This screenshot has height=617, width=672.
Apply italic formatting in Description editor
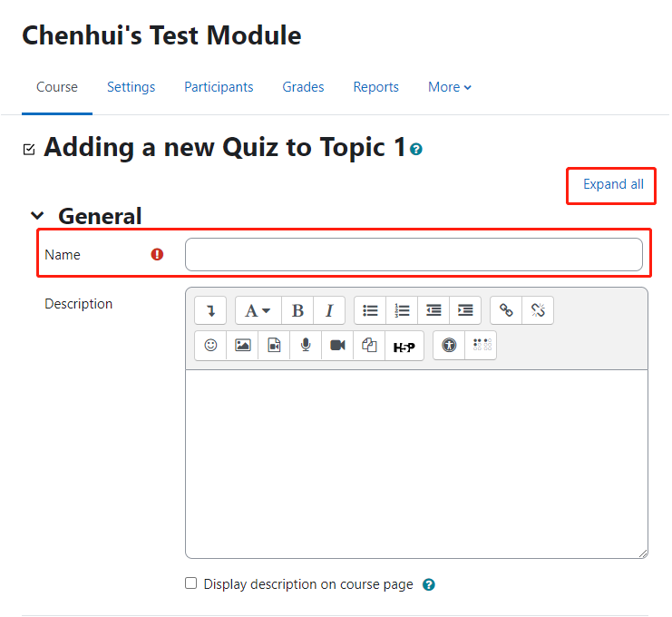coord(329,310)
